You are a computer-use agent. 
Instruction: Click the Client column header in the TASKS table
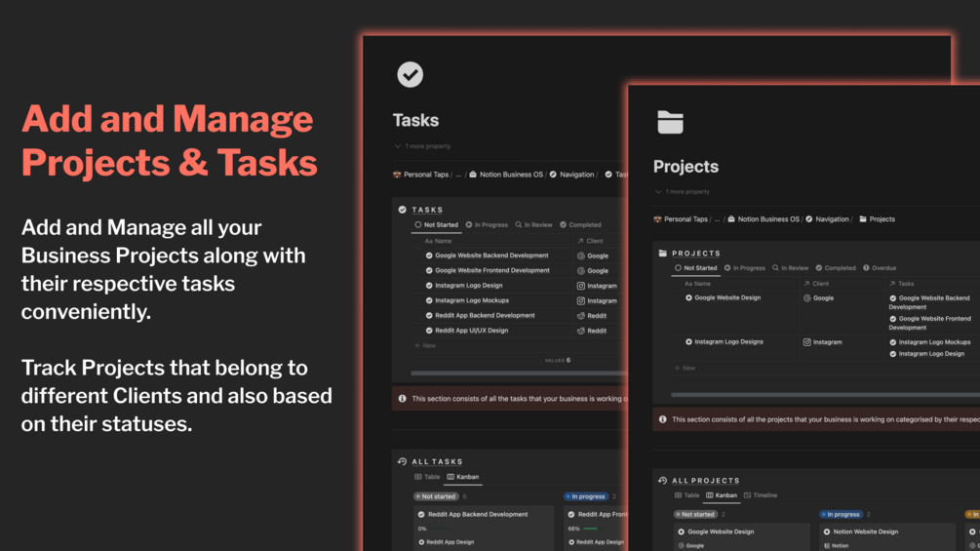(x=590, y=241)
